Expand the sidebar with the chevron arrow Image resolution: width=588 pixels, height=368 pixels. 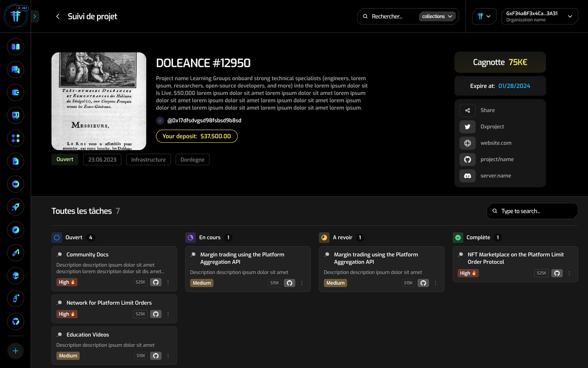click(35, 17)
